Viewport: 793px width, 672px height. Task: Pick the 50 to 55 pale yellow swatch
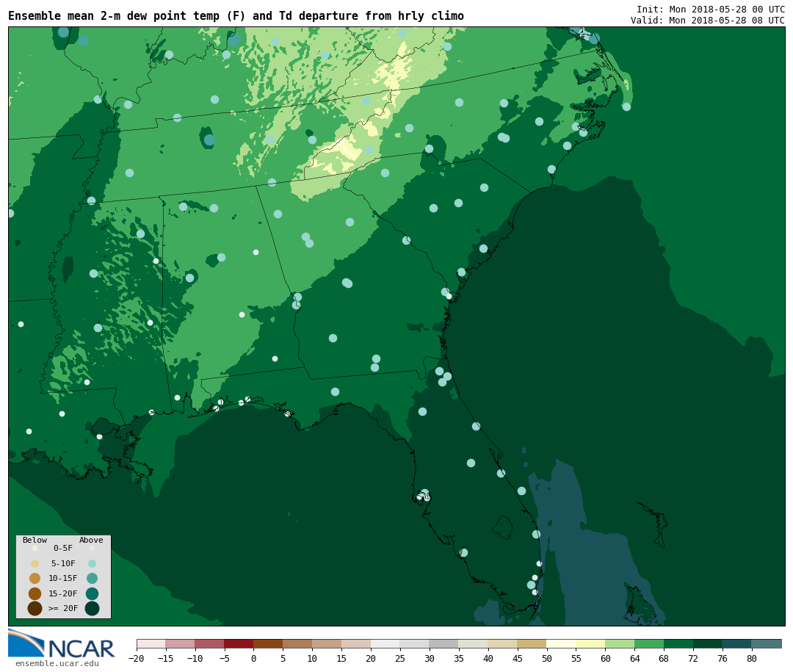tap(562, 643)
